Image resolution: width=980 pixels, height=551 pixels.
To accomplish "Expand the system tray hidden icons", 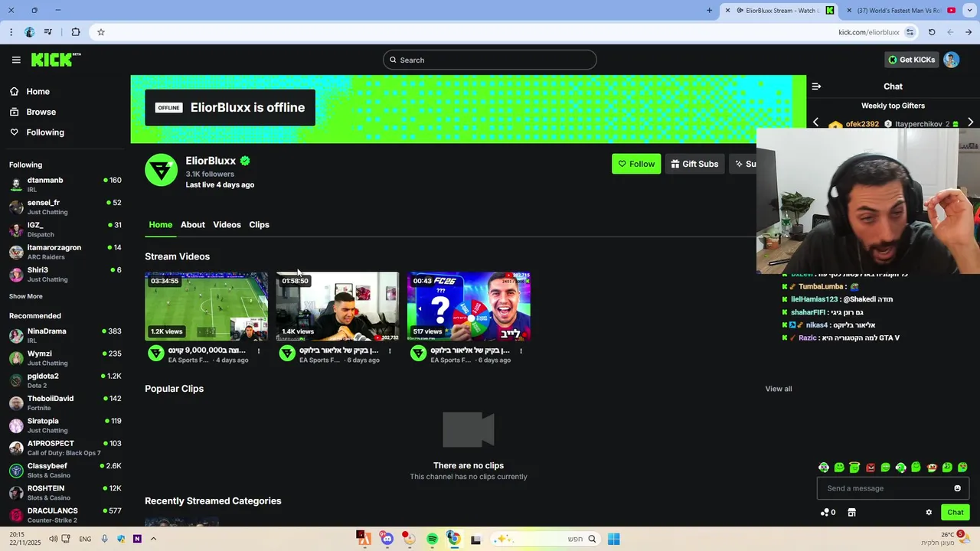I will click(153, 539).
